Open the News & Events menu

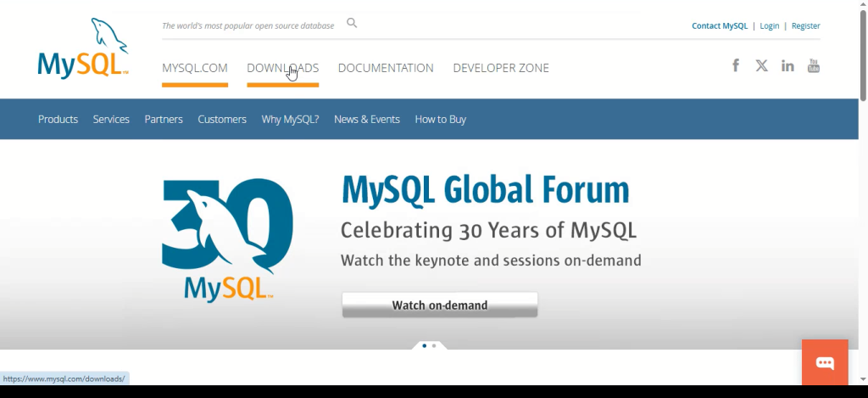[367, 119]
